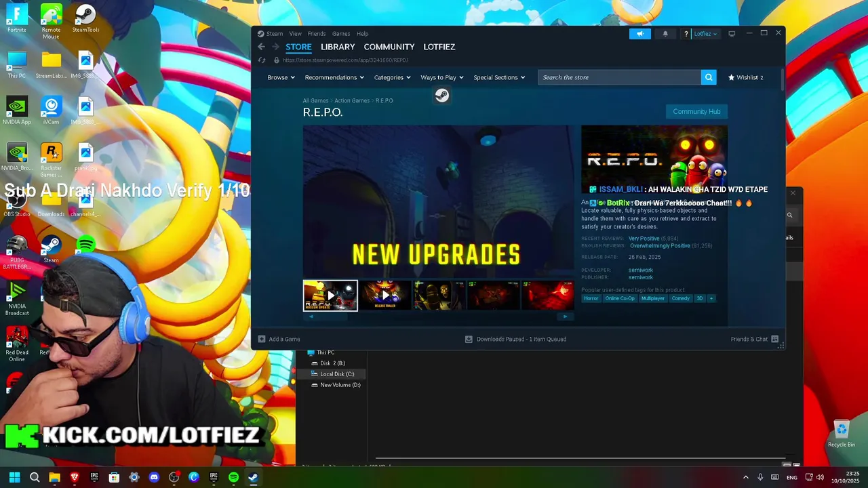This screenshot has height=488, width=868.
Task: Select the Release Trailer video thumbnail
Action: [384, 296]
